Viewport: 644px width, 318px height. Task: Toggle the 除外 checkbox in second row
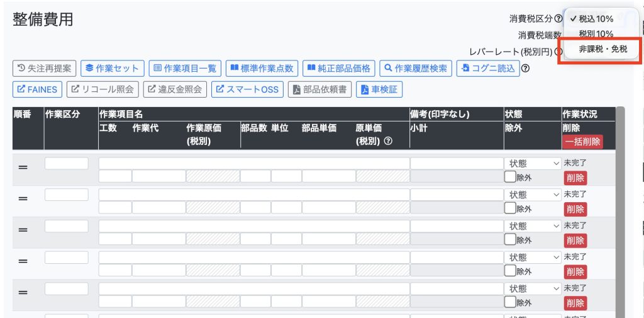(510, 208)
